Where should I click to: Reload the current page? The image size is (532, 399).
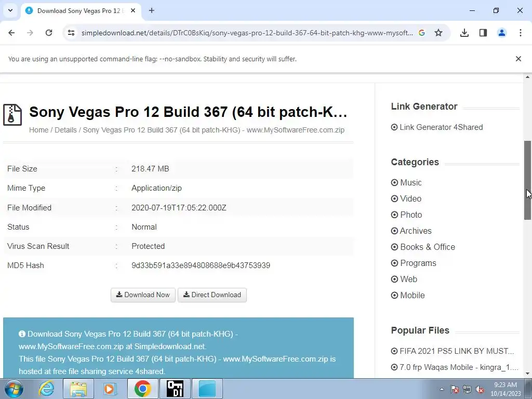[x=49, y=33]
